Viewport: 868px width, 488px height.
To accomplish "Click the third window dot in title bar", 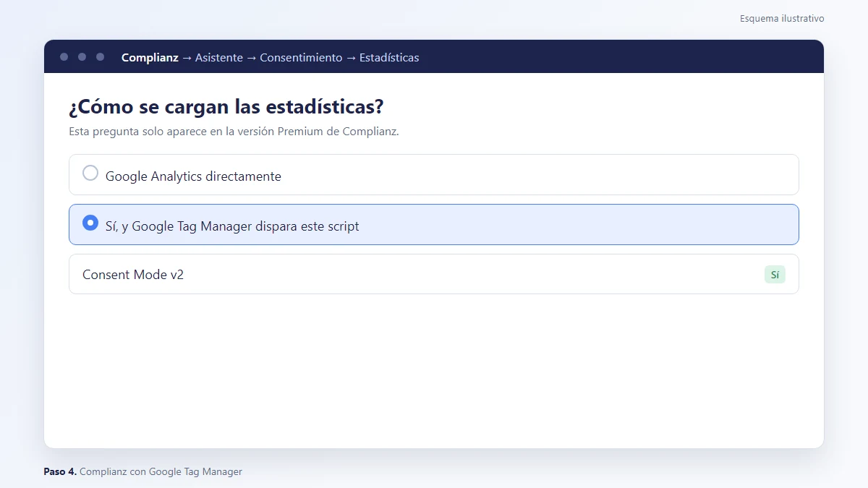I will (100, 57).
